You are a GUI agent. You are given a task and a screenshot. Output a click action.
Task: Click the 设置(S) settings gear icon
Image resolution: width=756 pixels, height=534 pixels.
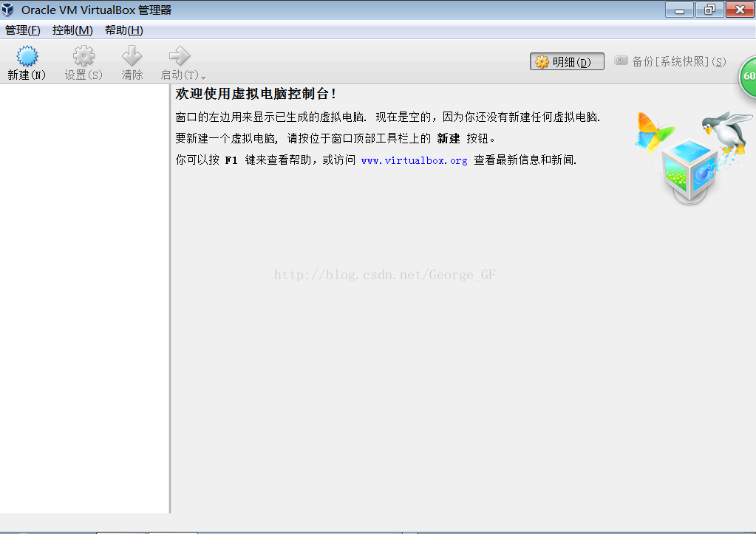coord(84,56)
